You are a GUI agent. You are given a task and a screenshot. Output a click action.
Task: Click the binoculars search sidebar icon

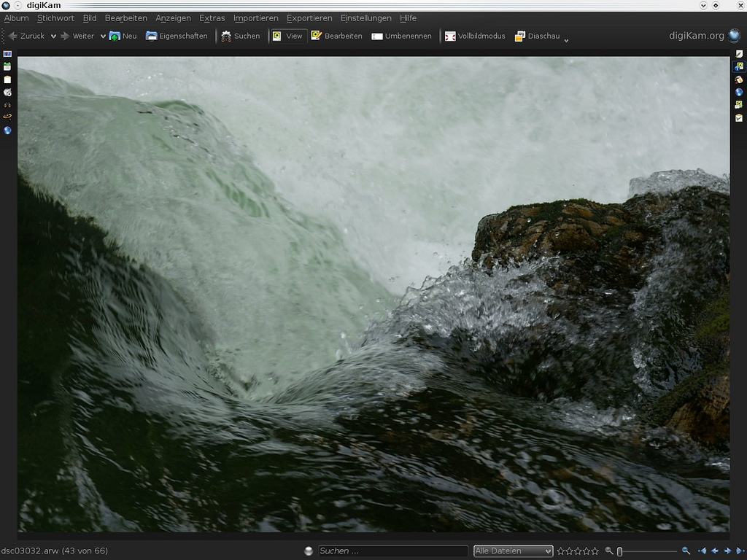tap(7, 104)
